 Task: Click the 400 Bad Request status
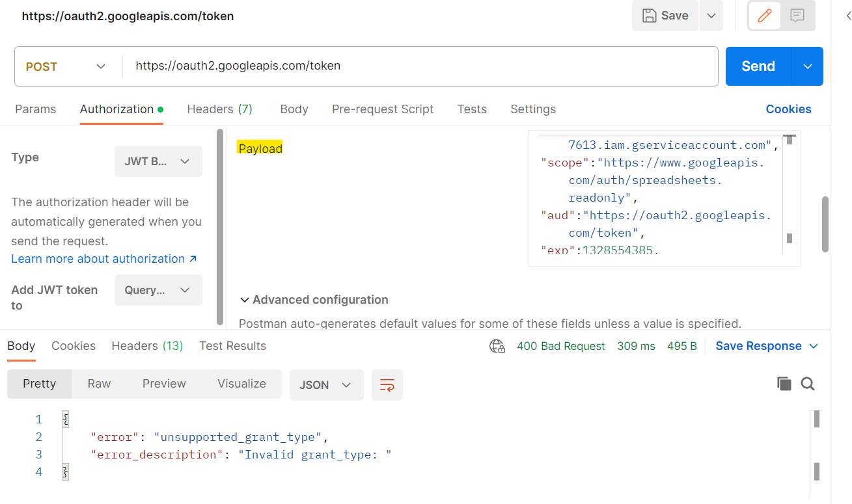[x=561, y=346]
